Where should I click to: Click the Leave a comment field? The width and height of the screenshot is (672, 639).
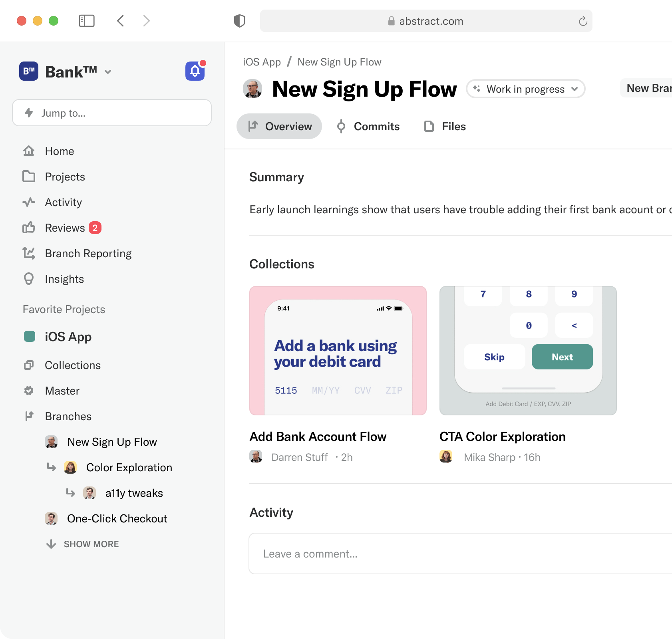[x=460, y=554]
